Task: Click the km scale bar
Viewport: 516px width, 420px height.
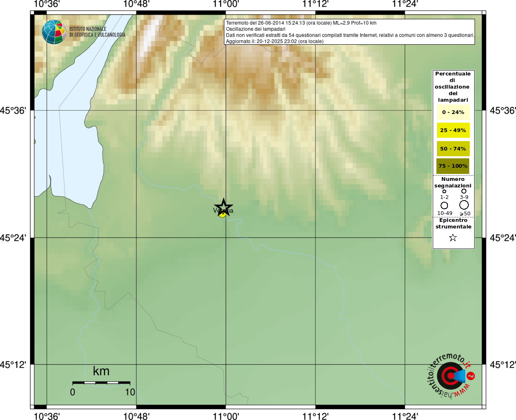Action: [101, 383]
